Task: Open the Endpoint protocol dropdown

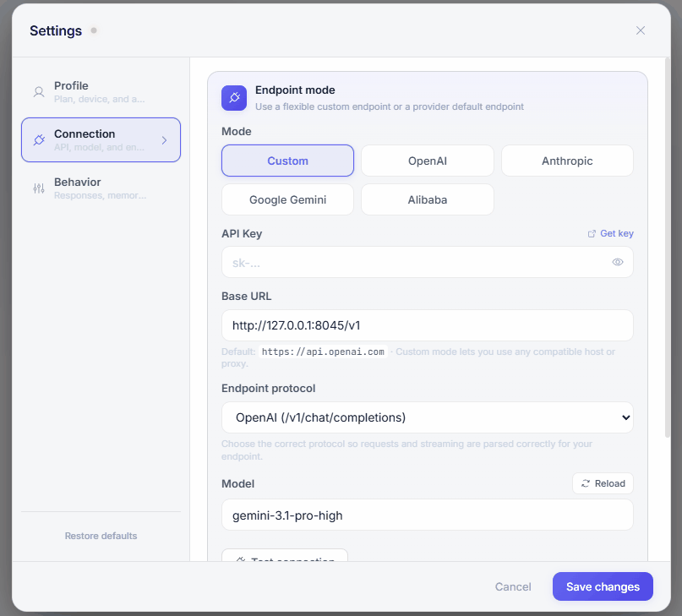Action: click(427, 417)
